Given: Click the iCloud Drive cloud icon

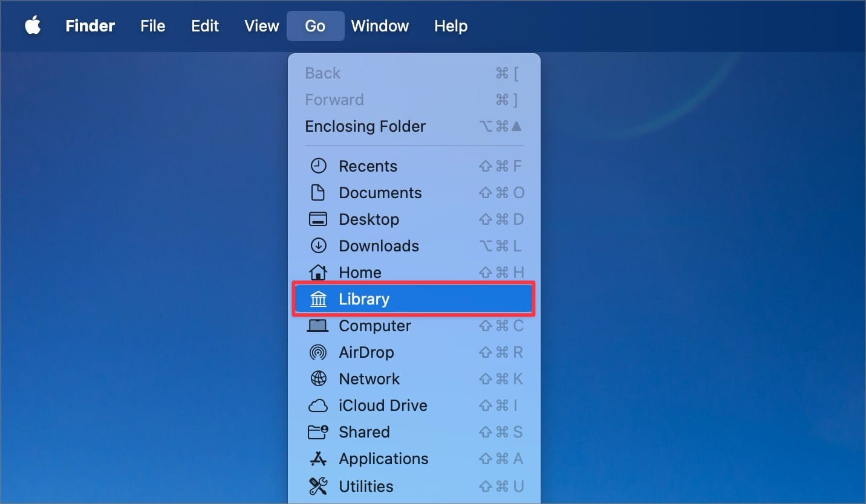Looking at the screenshot, I should 318,405.
